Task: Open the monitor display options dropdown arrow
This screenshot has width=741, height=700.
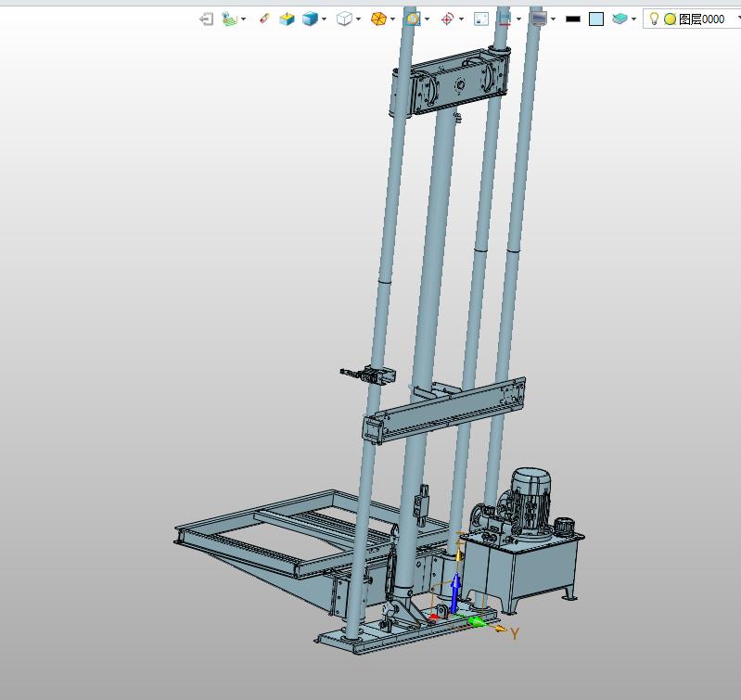Action: (553, 19)
